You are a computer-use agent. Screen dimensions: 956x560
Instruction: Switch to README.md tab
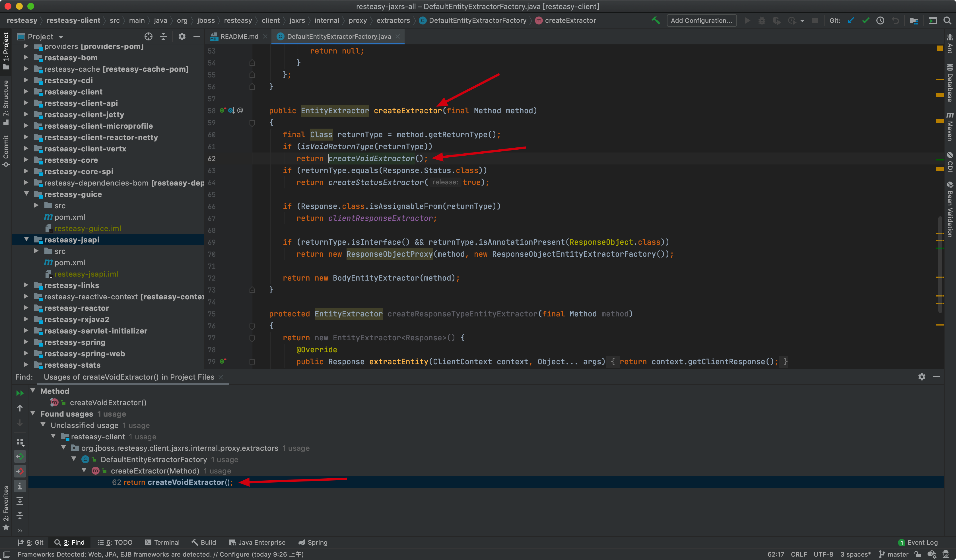pyautogui.click(x=239, y=36)
